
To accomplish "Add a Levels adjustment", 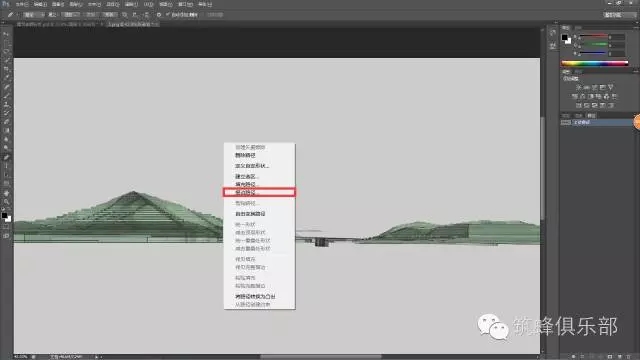I will coord(587,87).
